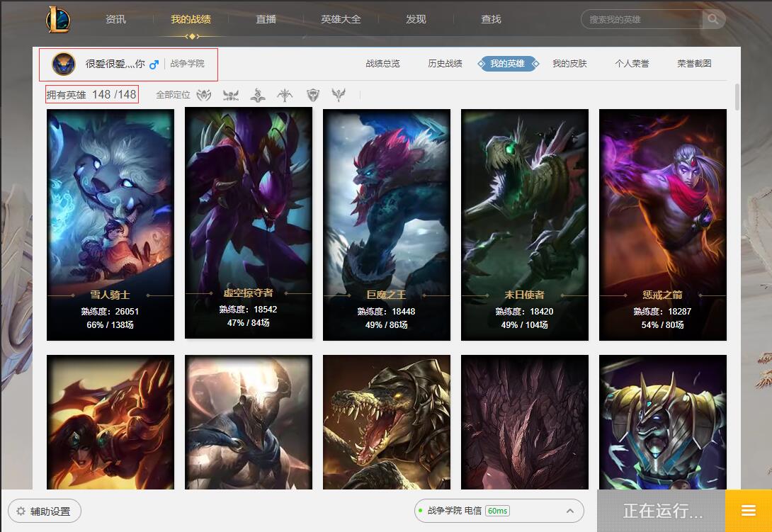The height and width of the screenshot is (532, 772).
Task: Click the green server status dot
Action: (421, 511)
